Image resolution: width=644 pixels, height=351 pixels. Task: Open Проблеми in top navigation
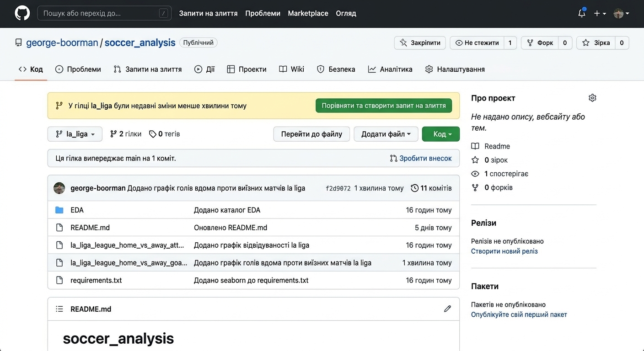click(263, 13)
